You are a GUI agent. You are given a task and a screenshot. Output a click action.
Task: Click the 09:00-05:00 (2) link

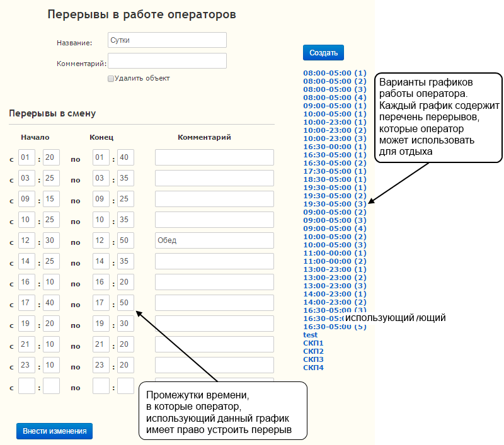coord(335,212)
